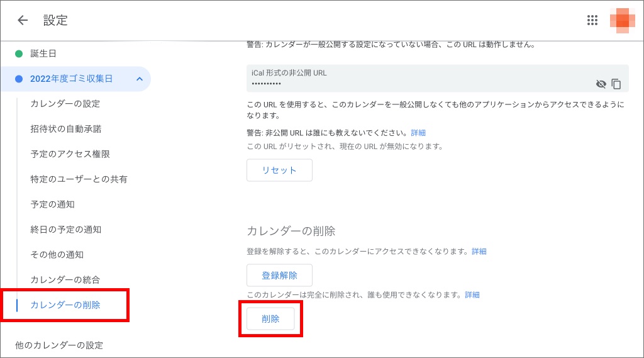Click the リセット button
This screenshot has height=358, width=644.
pos(279,170)
